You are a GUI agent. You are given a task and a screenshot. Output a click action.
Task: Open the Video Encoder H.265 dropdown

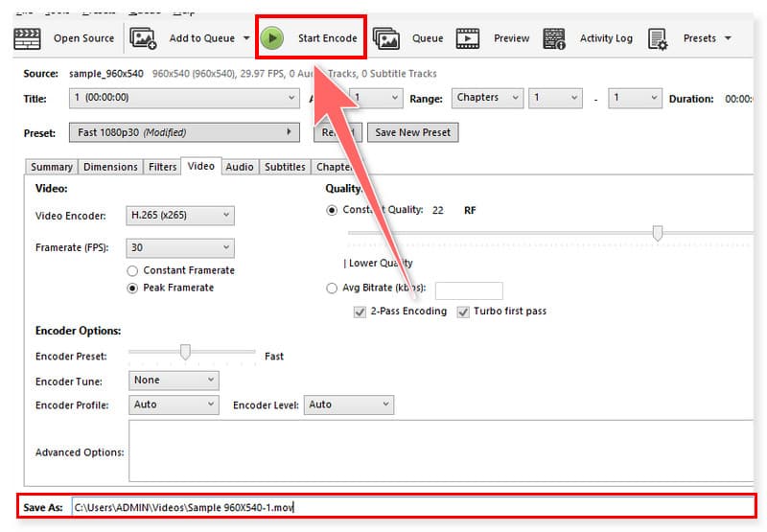[x=179, y=216]
